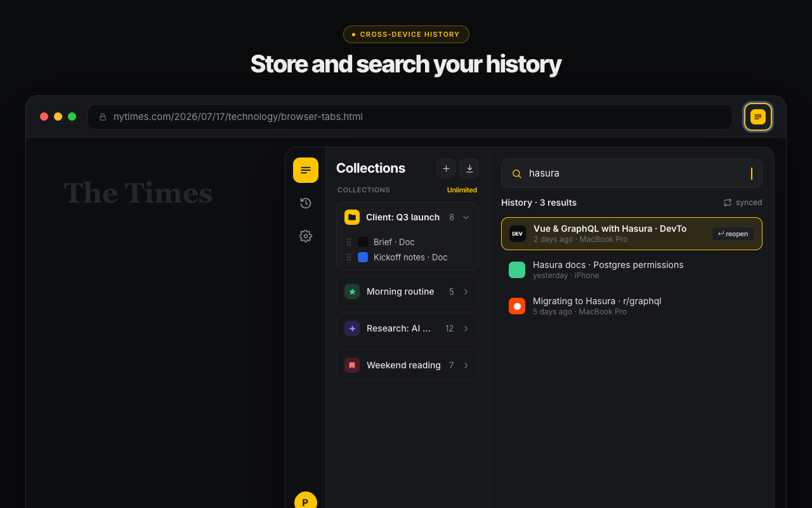This screenshot has height=508, width=812.
Task: Open Brief · Doc item
Action: pos(394,242)
